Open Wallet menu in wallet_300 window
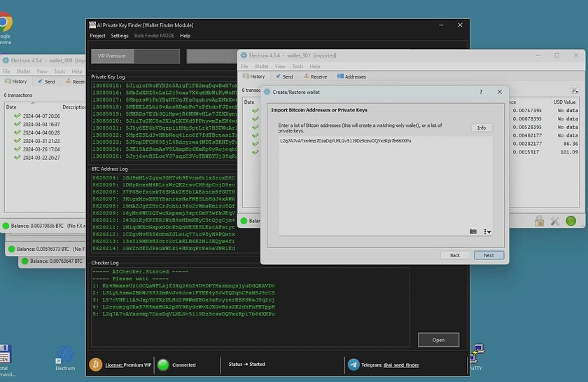This screenshot has width=588, height=382. [23, 71]
